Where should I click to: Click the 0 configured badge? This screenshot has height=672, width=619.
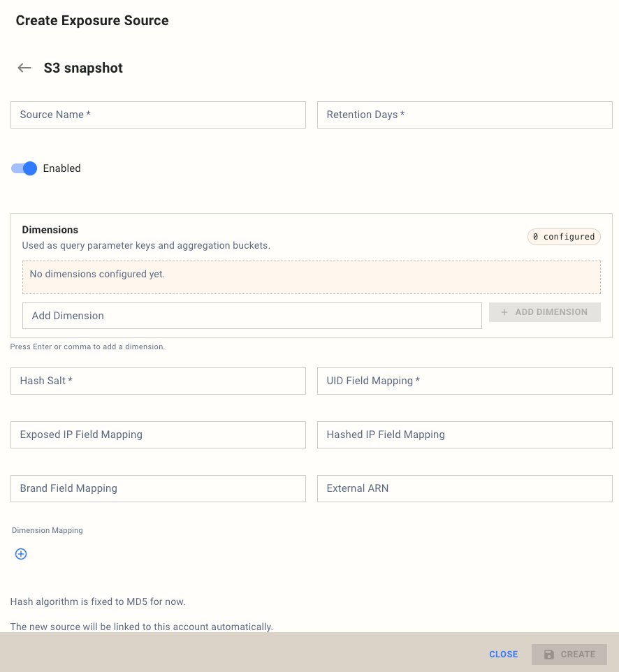(x=564, y=237)
